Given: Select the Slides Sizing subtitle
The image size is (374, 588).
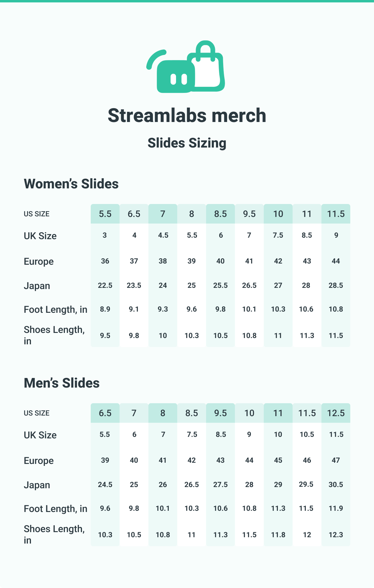Looking at the screenshot, I should 187,143.
